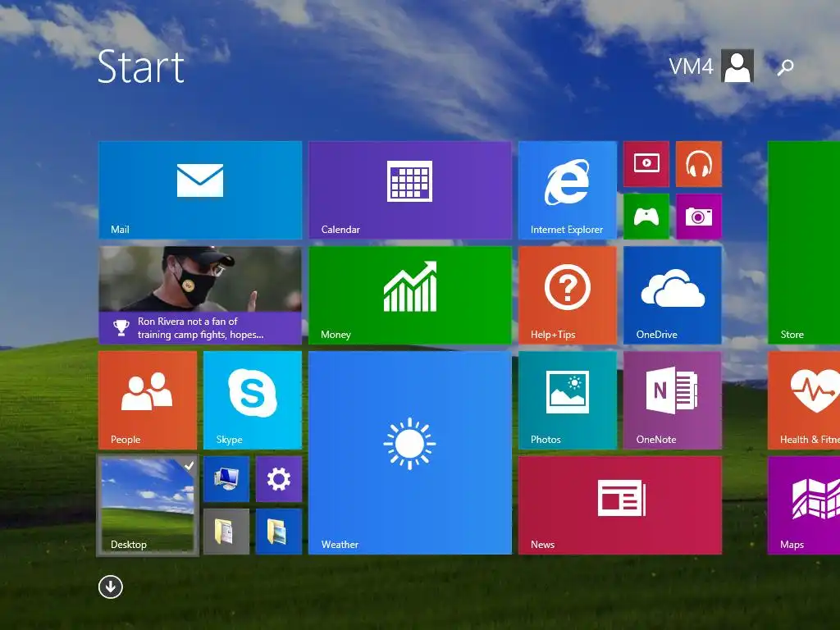Screen dimensions: 840x630
Task: Click the user avatar picture
Action: coord(737,66)
